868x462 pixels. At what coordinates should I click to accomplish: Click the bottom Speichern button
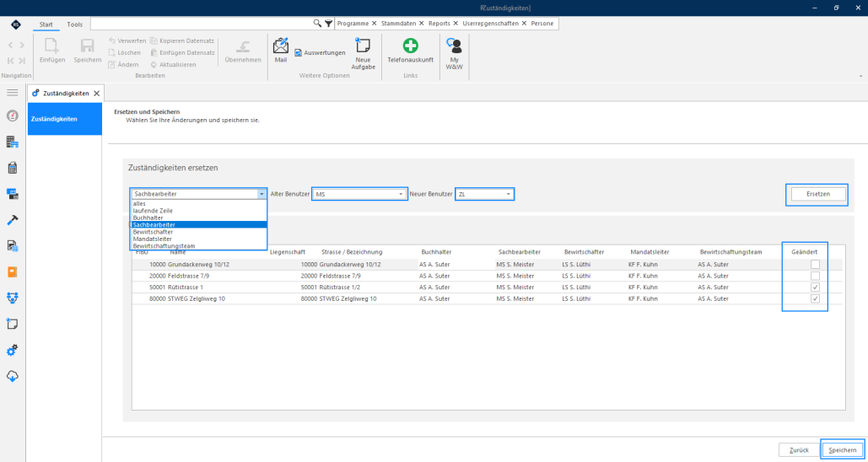[x=843, y=450]
